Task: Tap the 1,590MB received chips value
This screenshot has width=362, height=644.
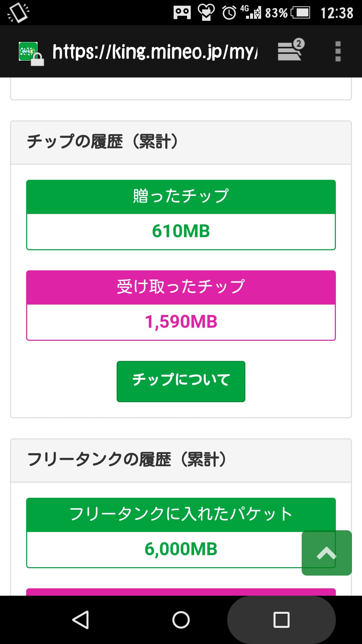Action: click(x=181, y=322)
